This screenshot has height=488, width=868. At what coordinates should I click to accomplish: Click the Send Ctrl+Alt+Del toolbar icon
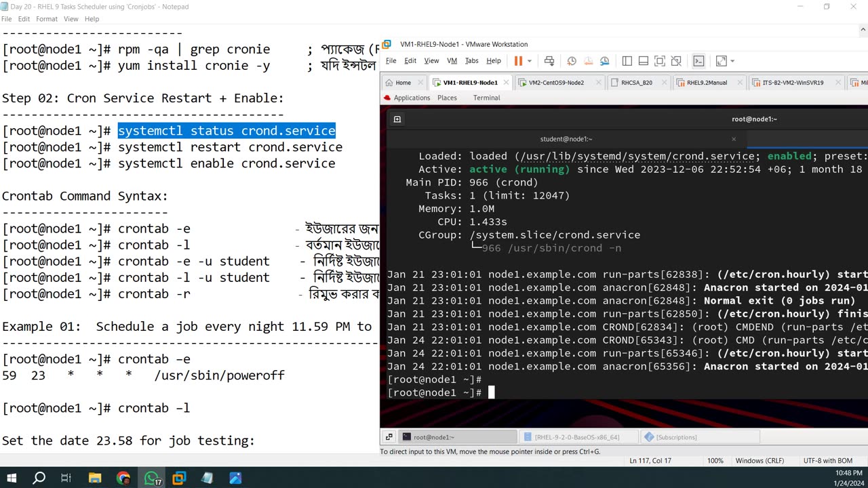pyautogui.click(x=549, y=61)
